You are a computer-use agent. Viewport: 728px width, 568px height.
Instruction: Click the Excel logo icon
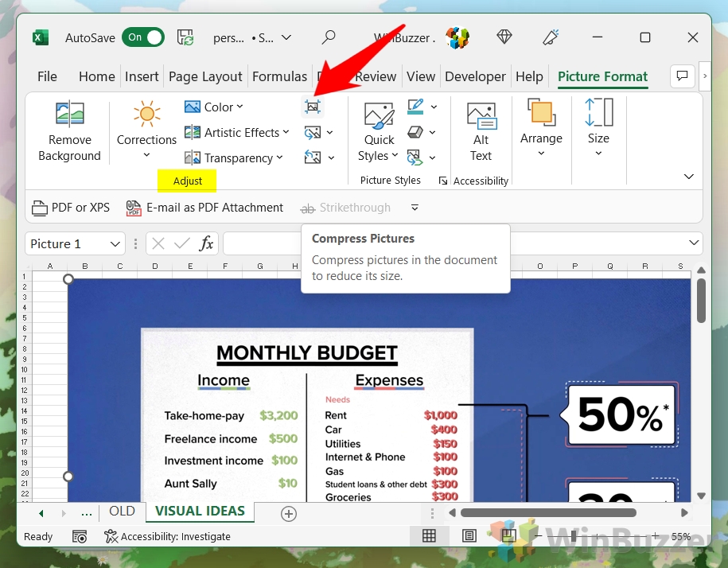pos(41,37)
